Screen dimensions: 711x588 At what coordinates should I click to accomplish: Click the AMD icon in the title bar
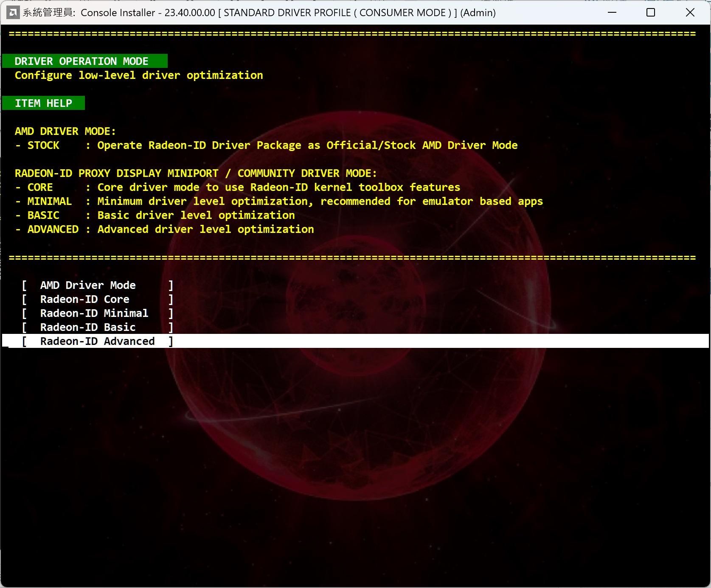(12, 13)
